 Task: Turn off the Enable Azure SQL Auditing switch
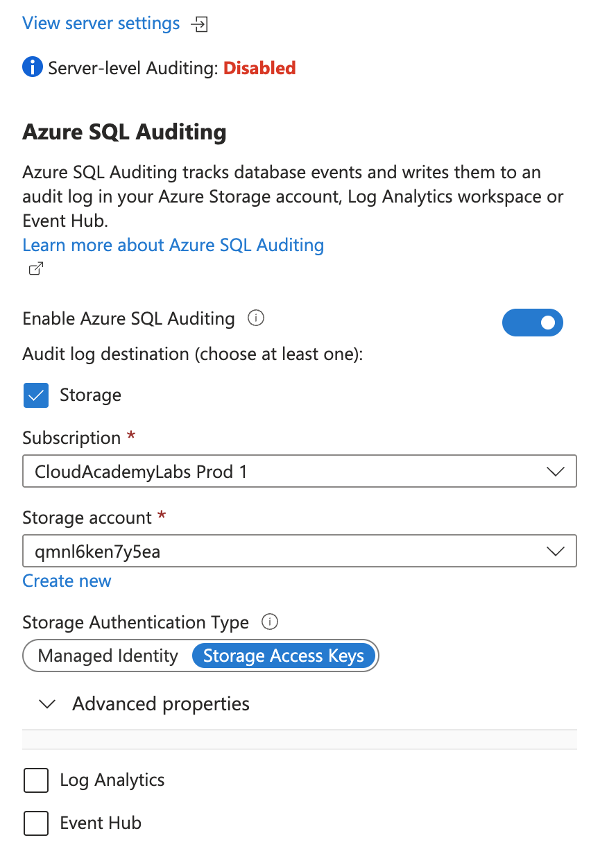(x=533, y=323)
